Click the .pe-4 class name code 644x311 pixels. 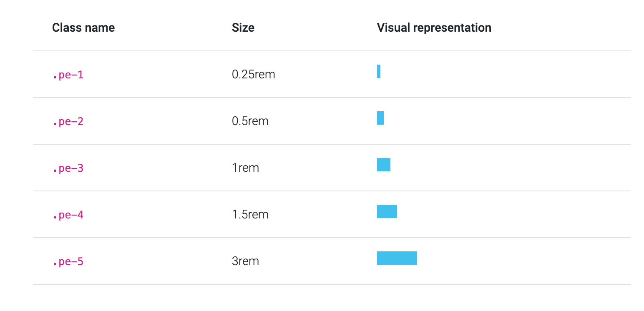tap(68, 215)
